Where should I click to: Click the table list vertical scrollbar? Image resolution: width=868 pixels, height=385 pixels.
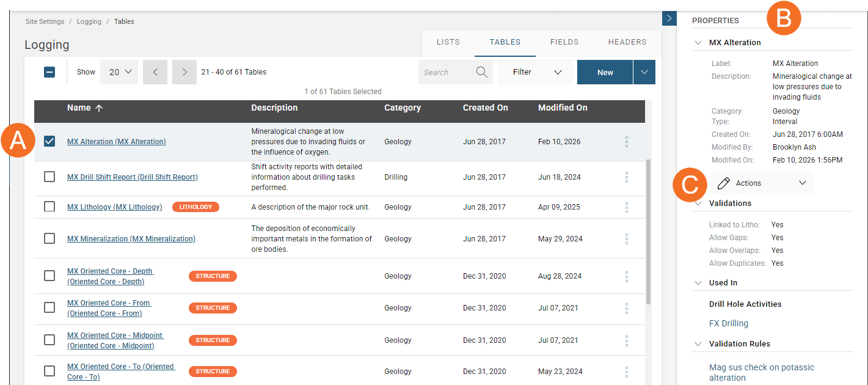(x=648, y=232)
